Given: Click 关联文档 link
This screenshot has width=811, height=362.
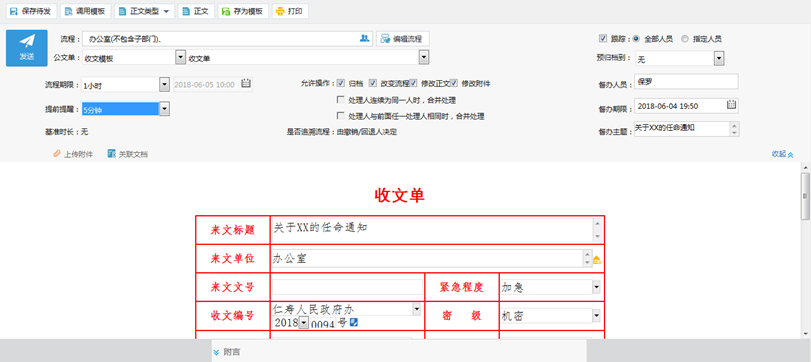Looking at the screenshot, I should click(127, 154).
